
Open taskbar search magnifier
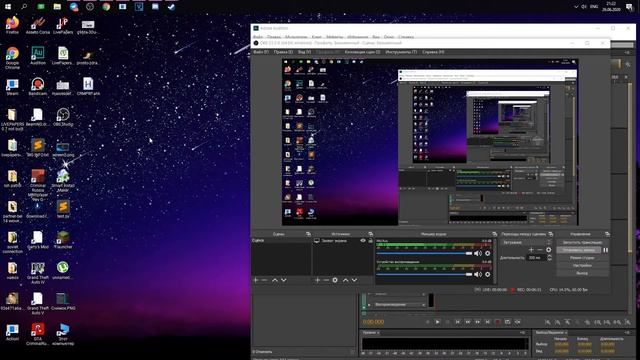24,7
